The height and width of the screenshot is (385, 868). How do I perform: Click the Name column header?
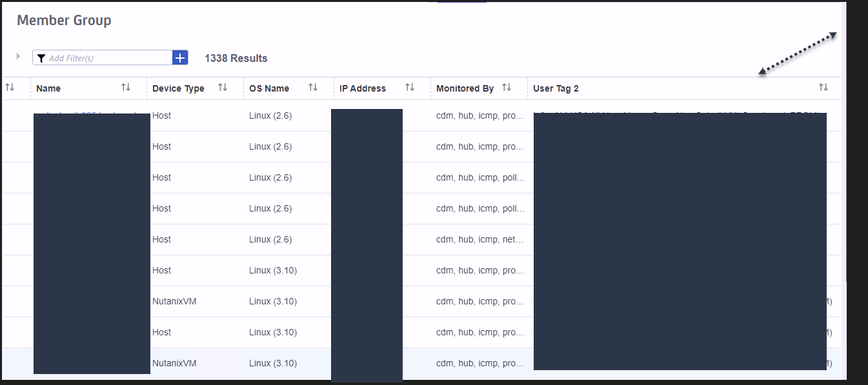coord(48,88)
